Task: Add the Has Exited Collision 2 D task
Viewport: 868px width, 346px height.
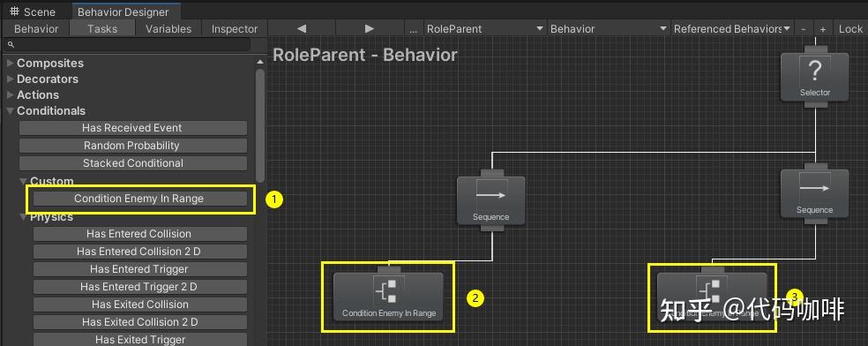Action: (x=140, y=321)
